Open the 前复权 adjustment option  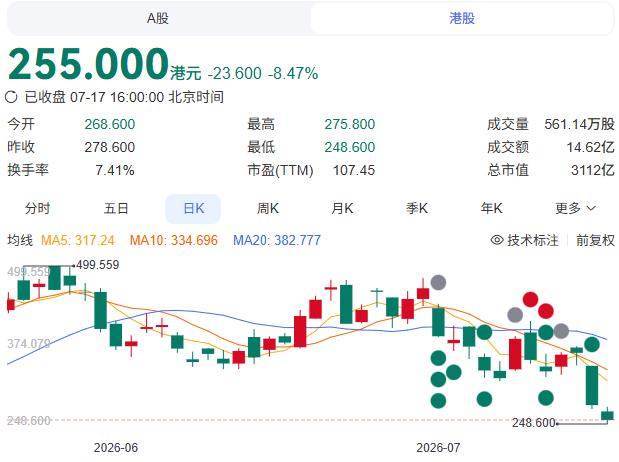point(595,240)
